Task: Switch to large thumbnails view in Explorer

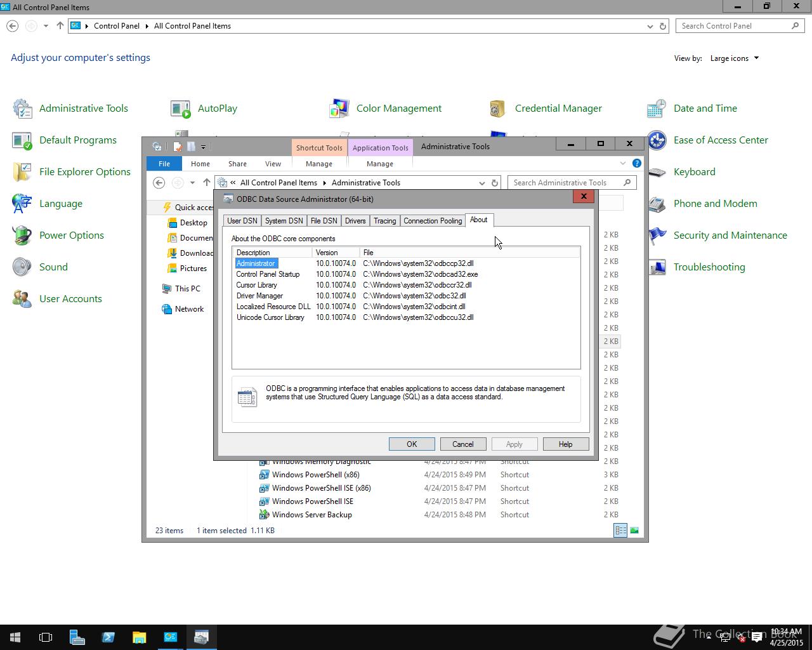Action: click(x=634, y=531)
